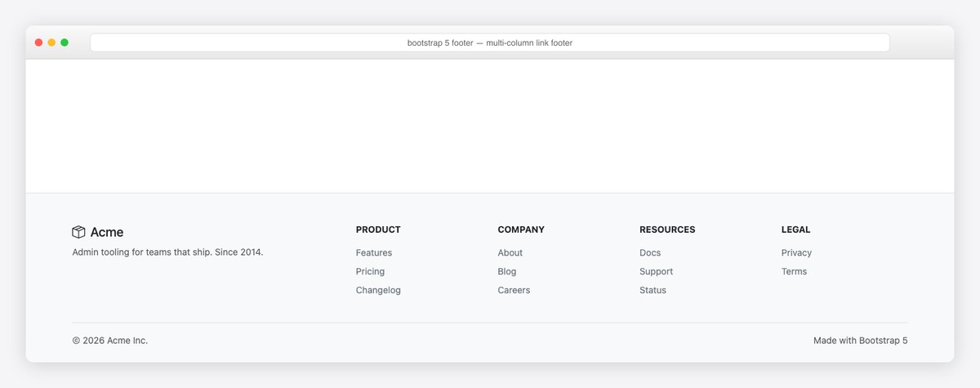This screenshot has height=388, width=980.
Task: Minimize the window with the yellow button
Action: point(51,42)
